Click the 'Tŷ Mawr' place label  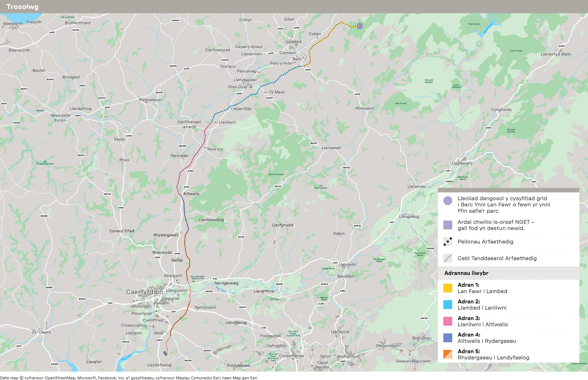(x=277, y=92)
